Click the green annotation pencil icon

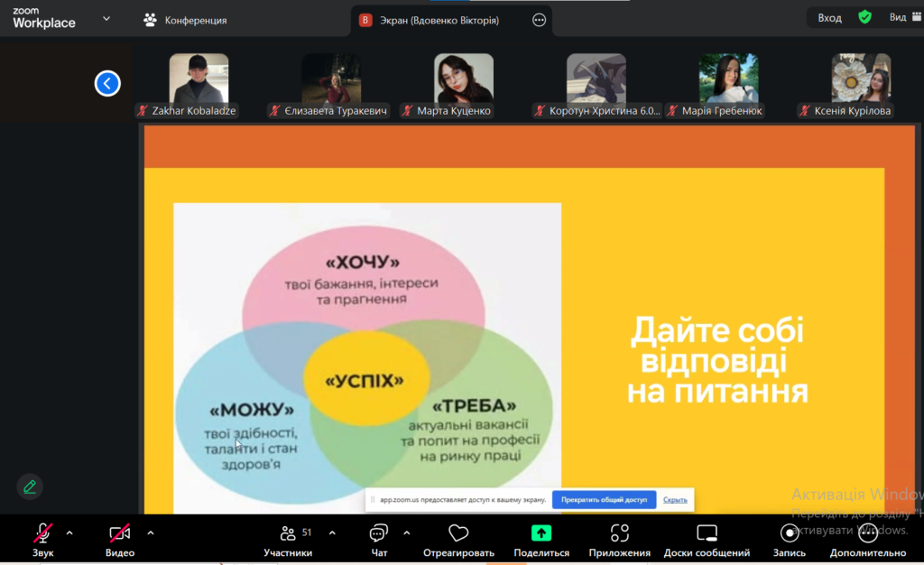[x=30, y=486]
